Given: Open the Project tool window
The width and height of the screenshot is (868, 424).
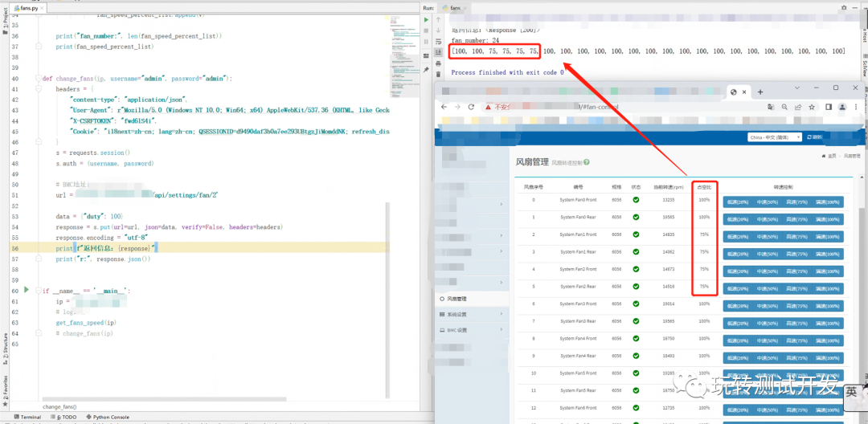Looking at the screenshot, I should point(5,22).
